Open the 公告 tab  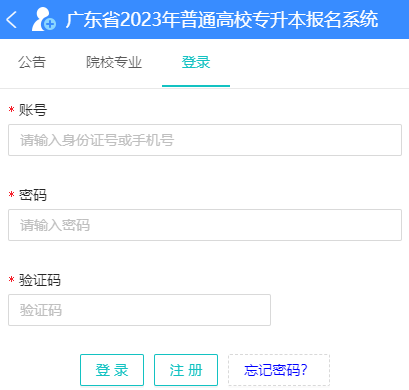pyautogui.click(x=32, y=62)
